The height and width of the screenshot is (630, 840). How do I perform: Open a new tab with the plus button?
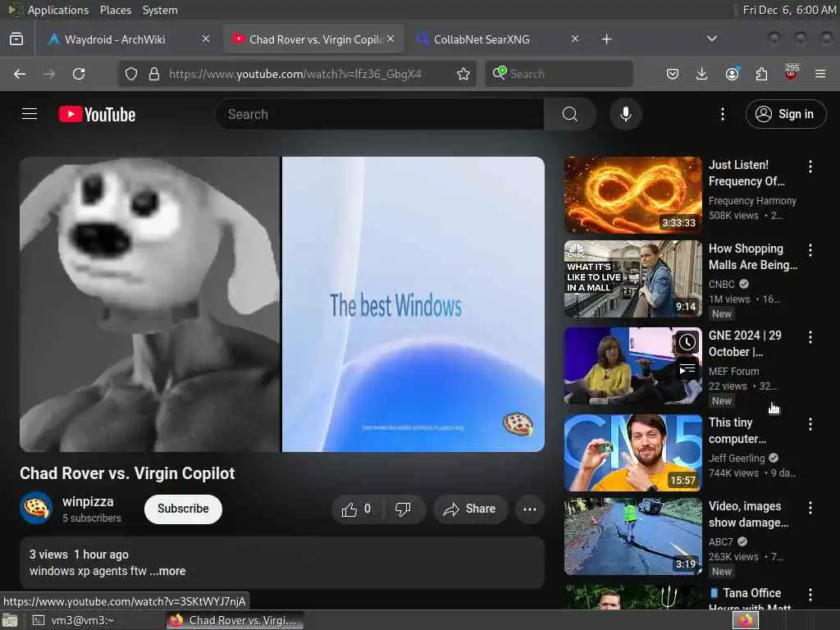pos(606,39)
